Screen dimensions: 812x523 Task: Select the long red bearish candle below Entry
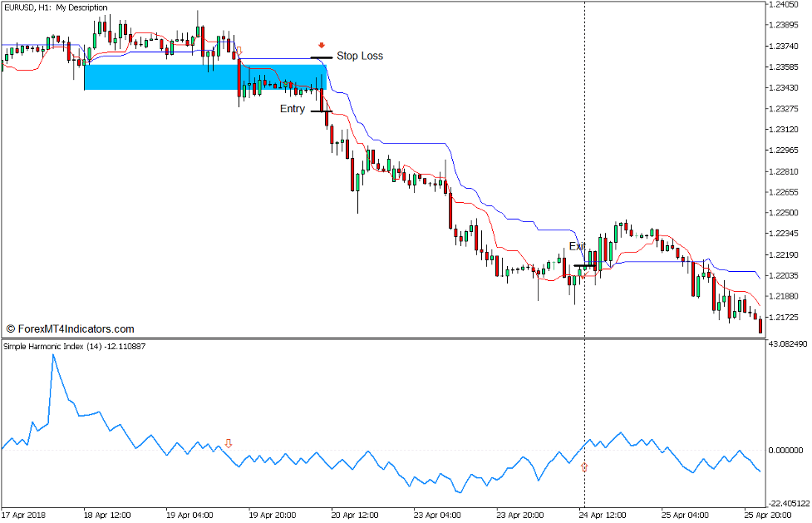tap(326, 119)
